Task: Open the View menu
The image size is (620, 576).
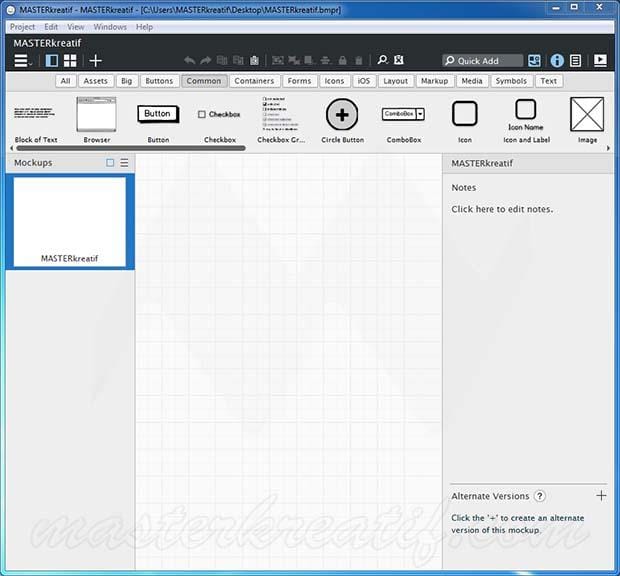Action: pos(76,27)
